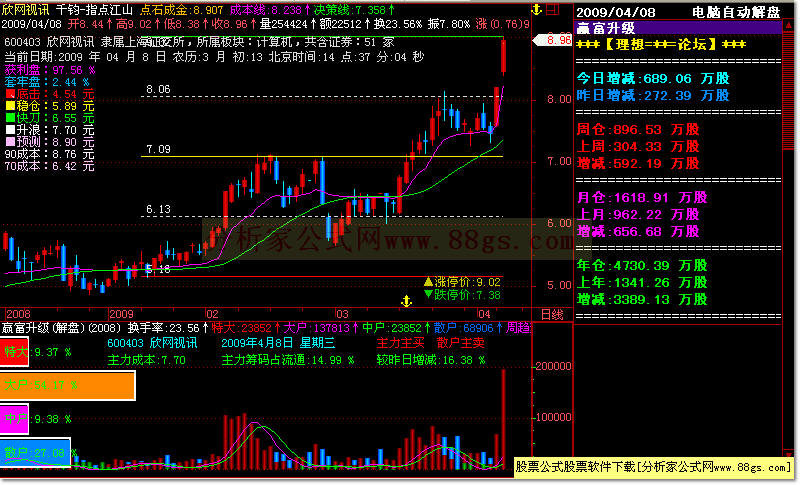Click the 换手率:23.56 indicator value

click(x=168, y=328)
